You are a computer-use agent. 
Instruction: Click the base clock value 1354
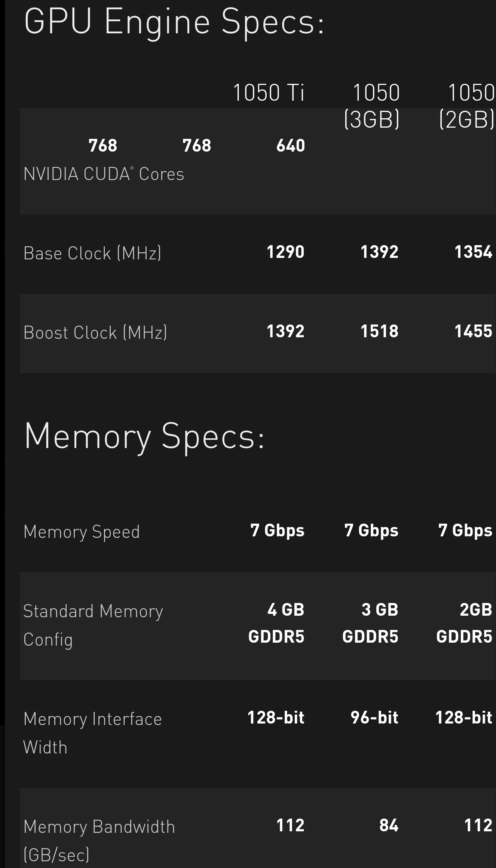coord(473,252)
